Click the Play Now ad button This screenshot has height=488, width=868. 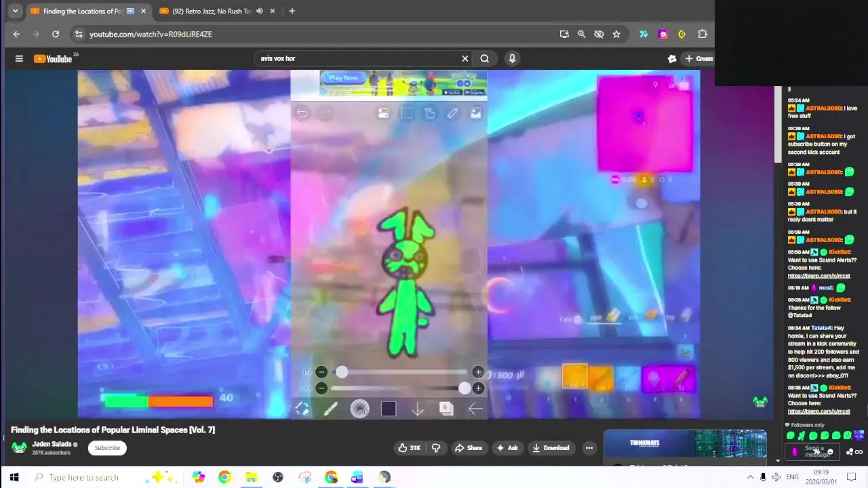click(x=343, y=78)
